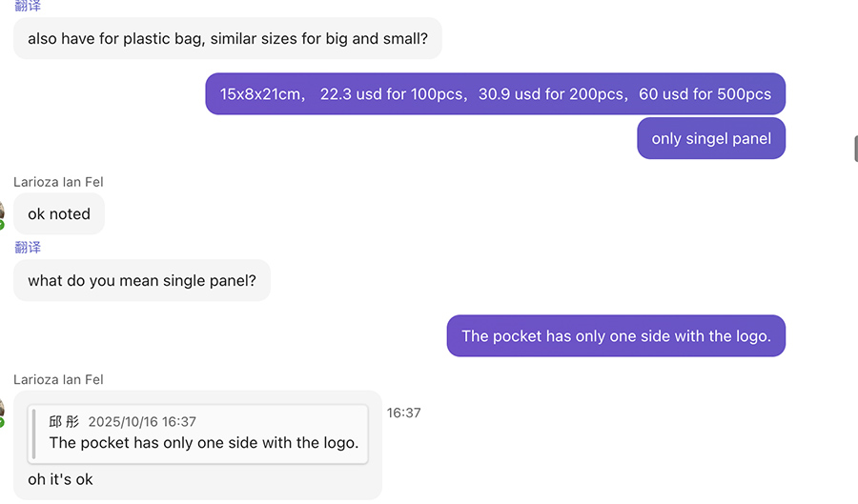This screenshot has height=504, width=858.
Task: Click the 16:37 timestamp beside the reply bubble
Action: tap(403, 413)
